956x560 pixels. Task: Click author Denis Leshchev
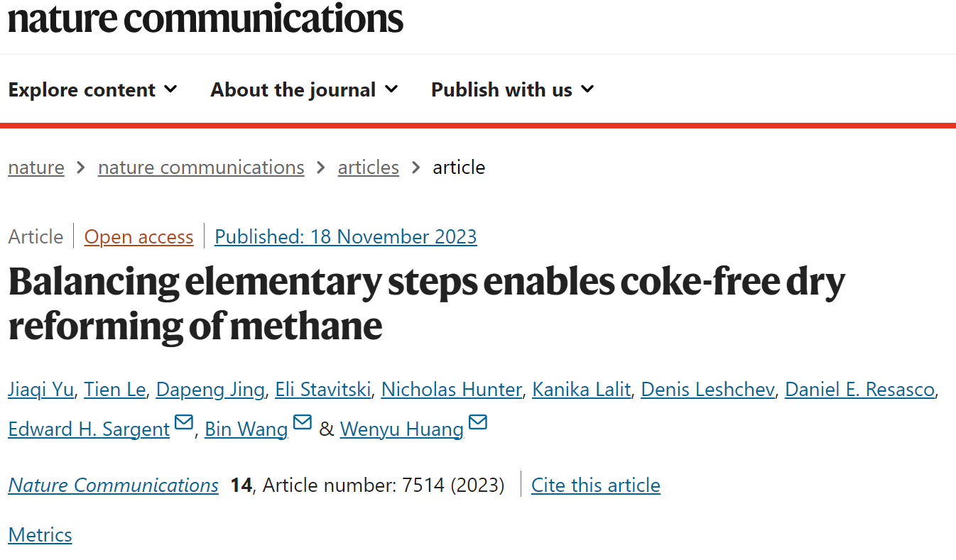[x=708, y=390]
